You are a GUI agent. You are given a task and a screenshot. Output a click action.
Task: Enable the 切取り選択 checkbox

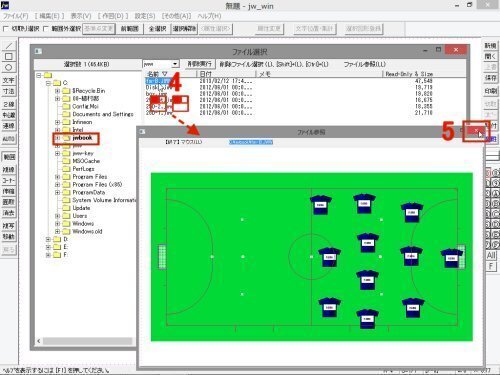click(5, 29)
